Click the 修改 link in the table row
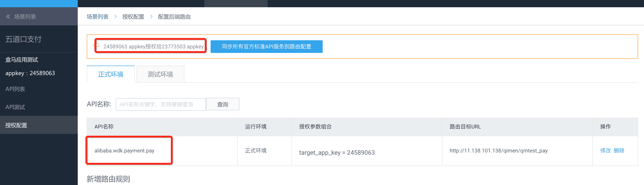 (x=605, y=150)
